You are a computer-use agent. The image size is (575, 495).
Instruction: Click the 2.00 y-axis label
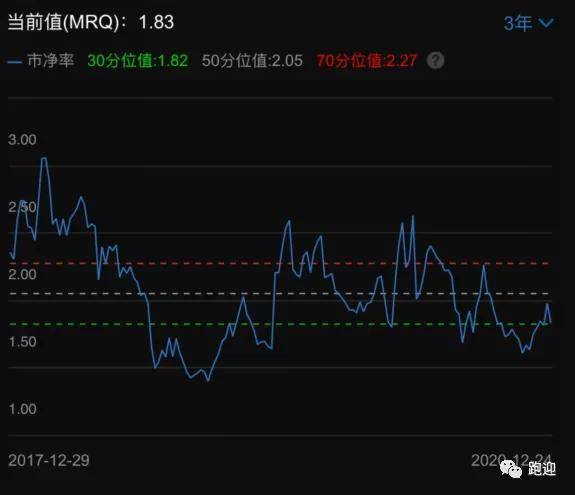point(22,274)
